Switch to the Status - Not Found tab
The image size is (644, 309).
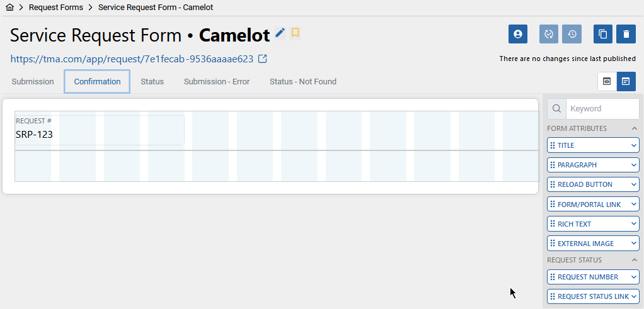point(303,82)
